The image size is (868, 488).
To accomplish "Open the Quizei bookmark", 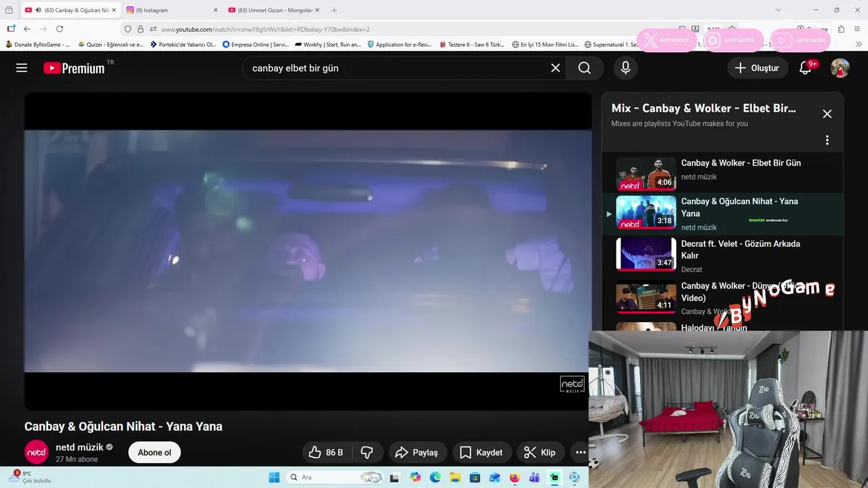I will pyautogui.click(x=111, y=45).
